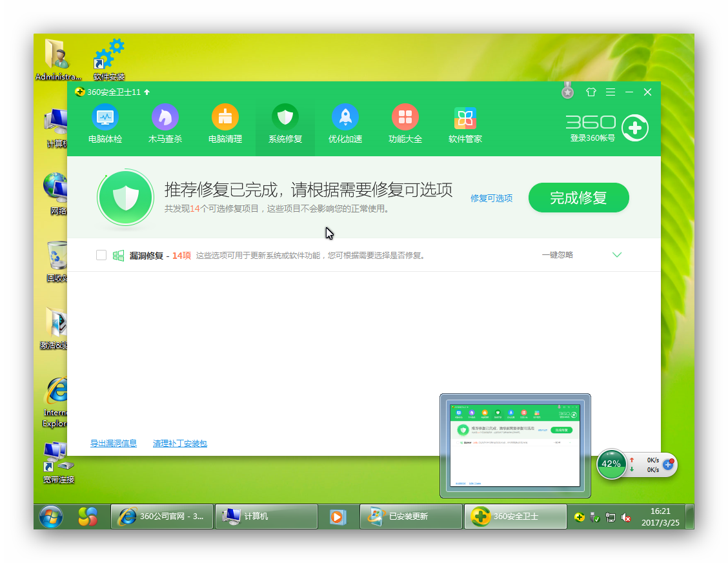The width and height of the screenshot is (728, 563).
Task: Select the 宽带连接 broadband desktop shortcut
Action: (x=59, y=463)
